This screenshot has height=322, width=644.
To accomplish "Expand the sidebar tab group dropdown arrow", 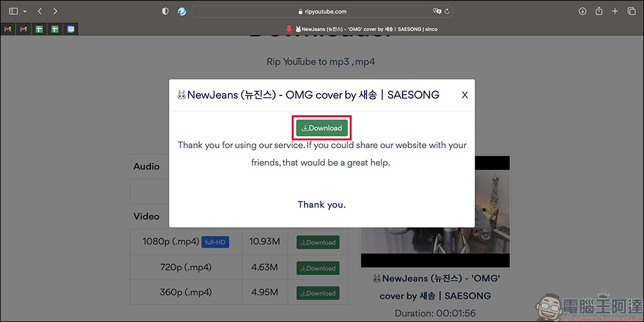I will pos(26,12).
